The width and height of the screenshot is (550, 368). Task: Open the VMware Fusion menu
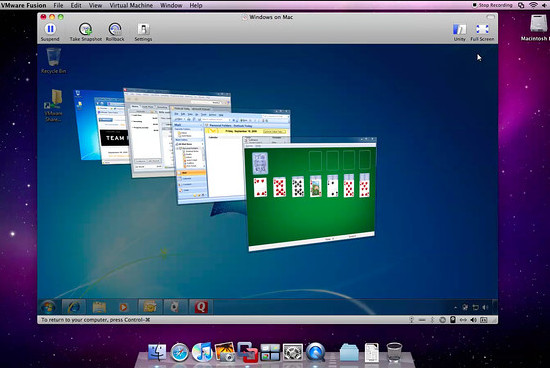click(x=23, y=5)
